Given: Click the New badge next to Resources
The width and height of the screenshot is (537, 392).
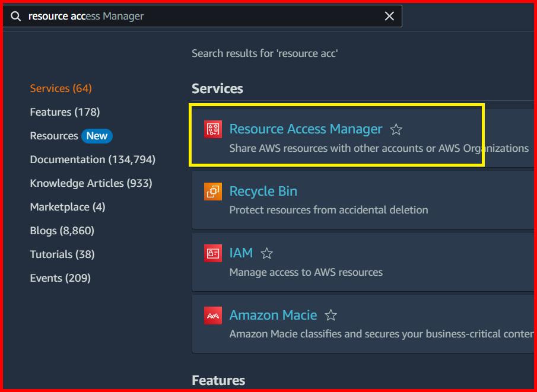Looking at the screenshot, I should coord(97,136).
